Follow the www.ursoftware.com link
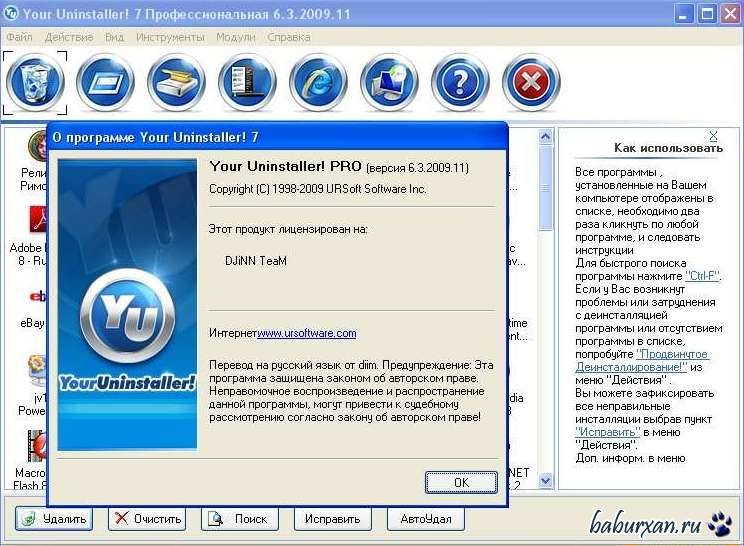The width and height of the screenshot is (744, 546). click(x=307, y=333)
